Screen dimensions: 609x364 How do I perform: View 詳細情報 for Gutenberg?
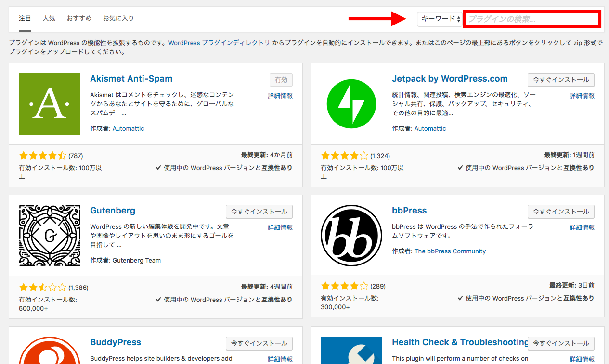pos(280,227)
